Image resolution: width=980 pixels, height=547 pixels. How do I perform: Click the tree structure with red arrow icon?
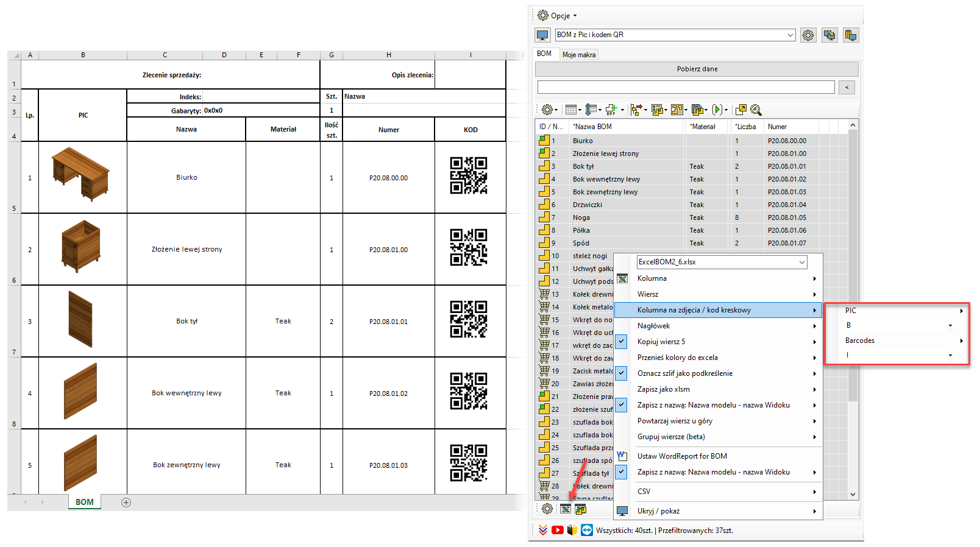[636, 110]
